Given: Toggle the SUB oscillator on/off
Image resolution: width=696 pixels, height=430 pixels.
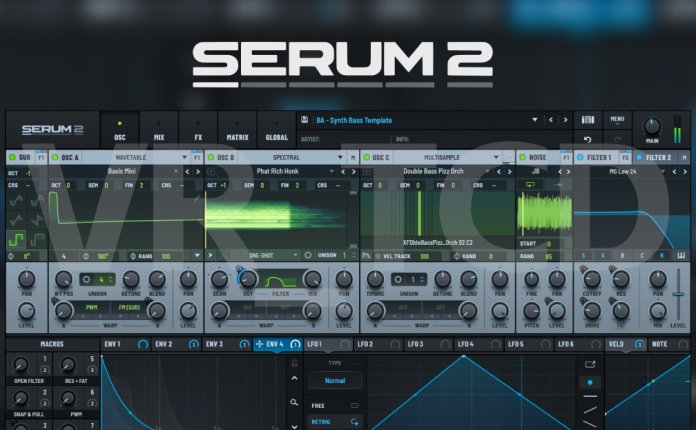Looking at the screenshot, I should 12,157.
